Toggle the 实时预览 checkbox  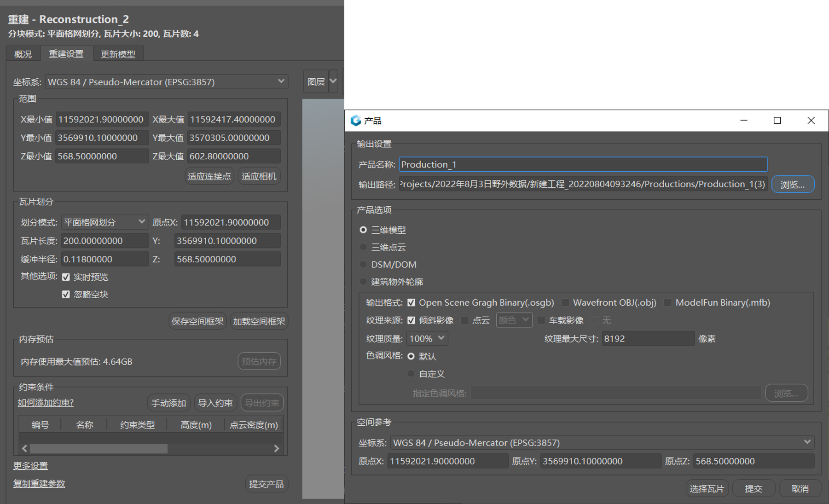pos(66,277)
